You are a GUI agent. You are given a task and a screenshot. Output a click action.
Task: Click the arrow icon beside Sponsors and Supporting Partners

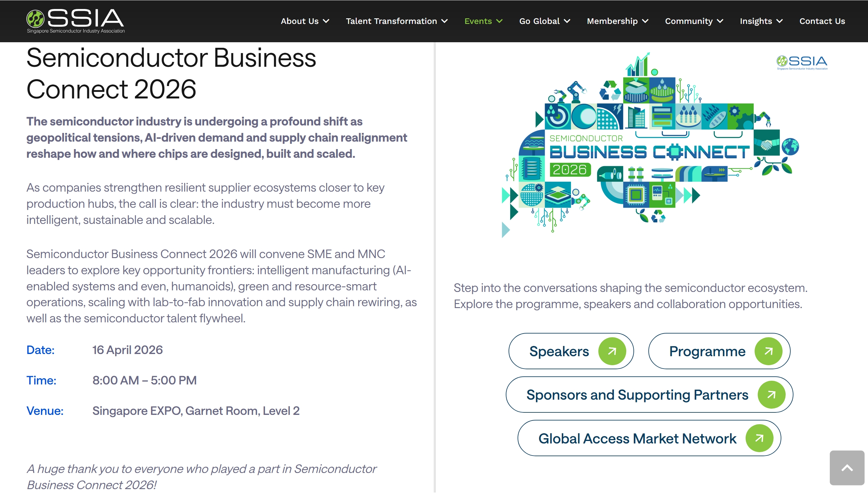click(771, 395)
